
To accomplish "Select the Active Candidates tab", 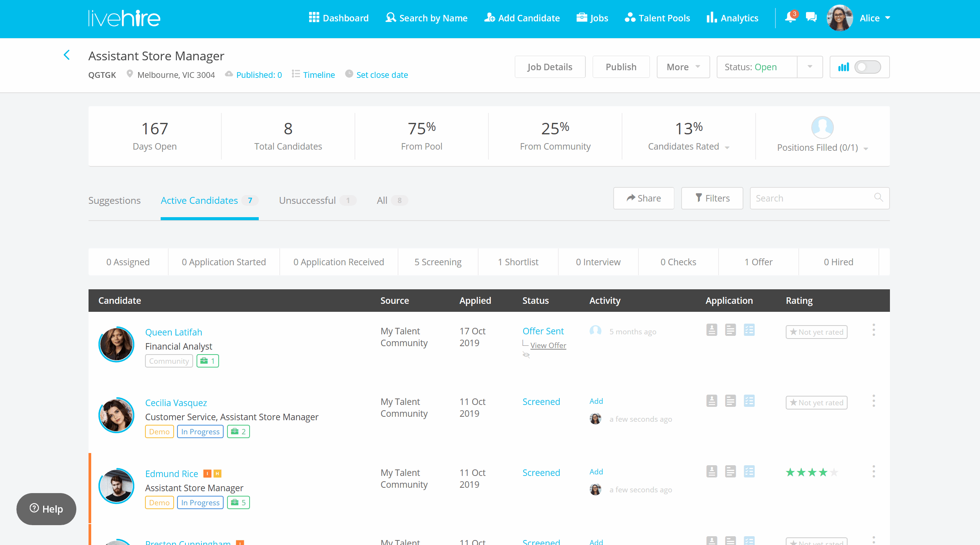I will 210,200.
